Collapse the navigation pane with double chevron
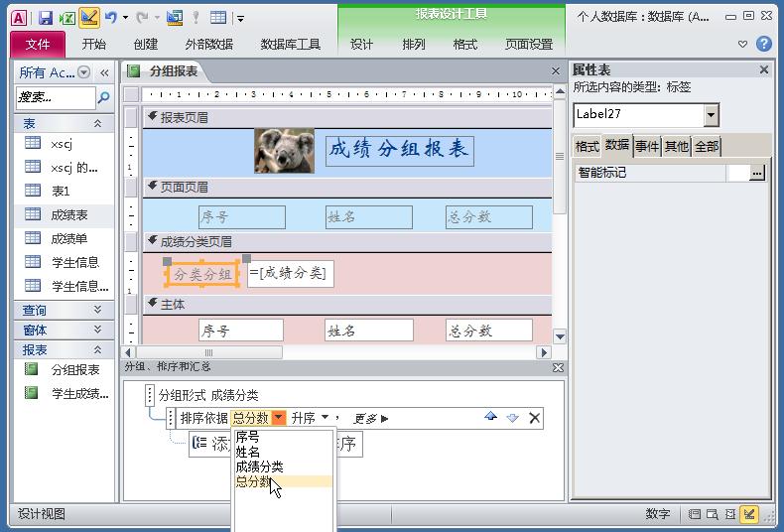 (x=104, y=73)
